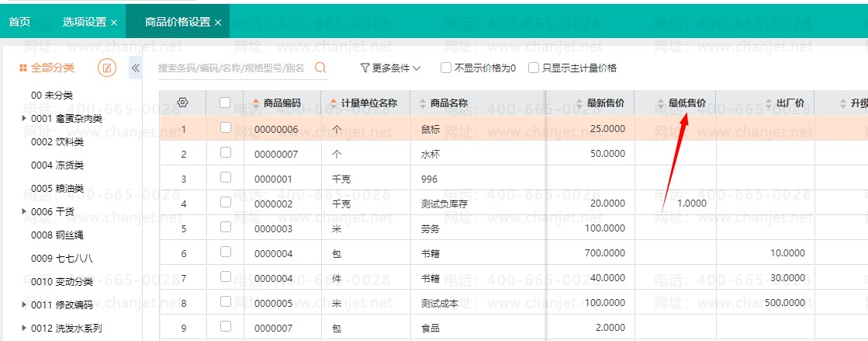Enable 不显示价格为0 checkbox
The height and width of the screenshot is (341, 868).
click(446, 68)
